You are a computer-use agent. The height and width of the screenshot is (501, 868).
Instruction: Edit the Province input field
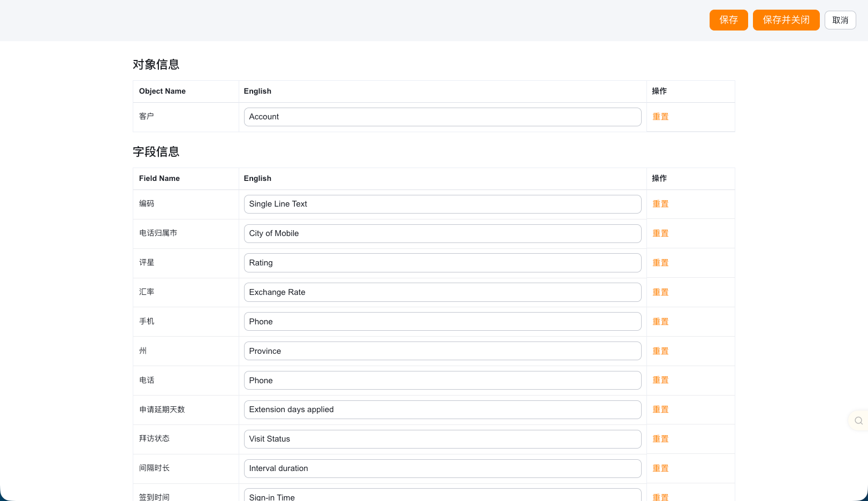point(443,351)
